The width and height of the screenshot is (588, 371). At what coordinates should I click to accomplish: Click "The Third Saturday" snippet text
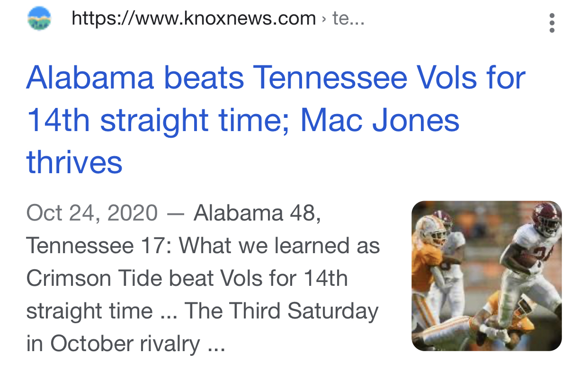coord(281,311)
